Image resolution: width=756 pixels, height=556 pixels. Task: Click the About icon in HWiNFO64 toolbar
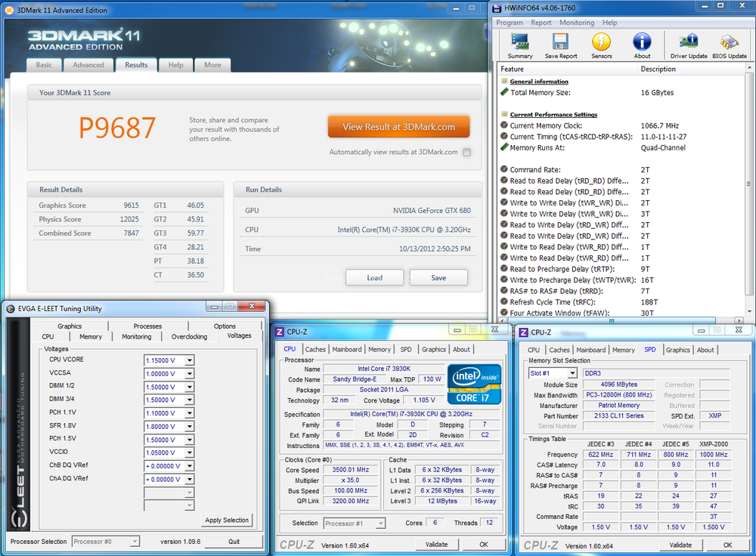642,46
